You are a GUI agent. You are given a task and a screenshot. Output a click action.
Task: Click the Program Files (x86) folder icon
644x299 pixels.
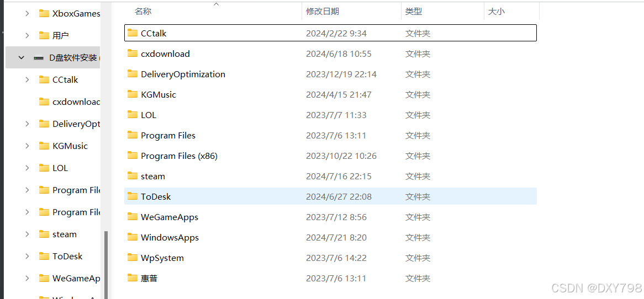132,156
